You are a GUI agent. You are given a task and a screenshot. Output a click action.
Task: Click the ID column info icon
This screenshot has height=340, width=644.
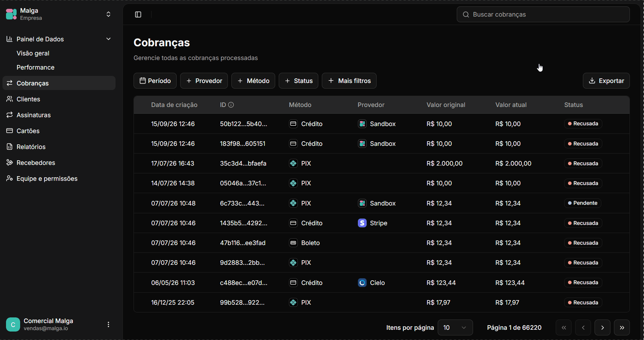tap(231, 105)
